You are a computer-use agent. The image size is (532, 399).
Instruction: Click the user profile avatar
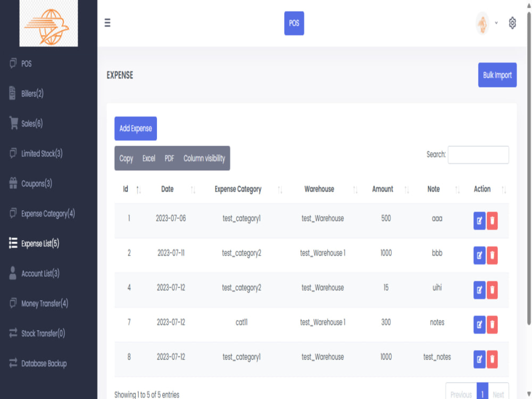pyautogui.click(x=482, y=23)
